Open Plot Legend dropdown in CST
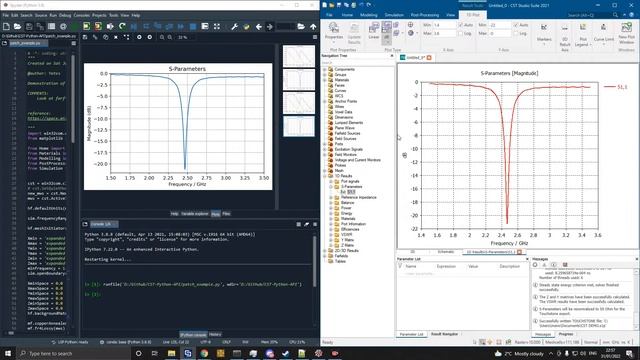The image size is (640, 360). coord(584,35)
